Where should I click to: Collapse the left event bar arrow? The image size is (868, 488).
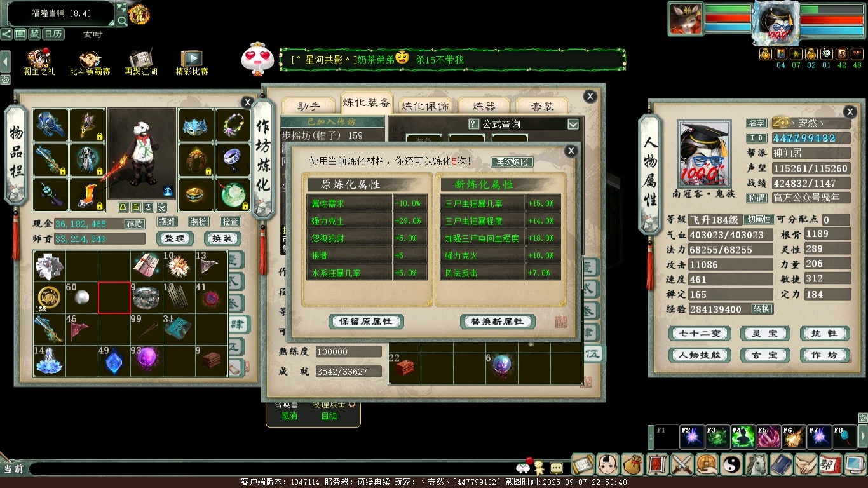point(5,62)
